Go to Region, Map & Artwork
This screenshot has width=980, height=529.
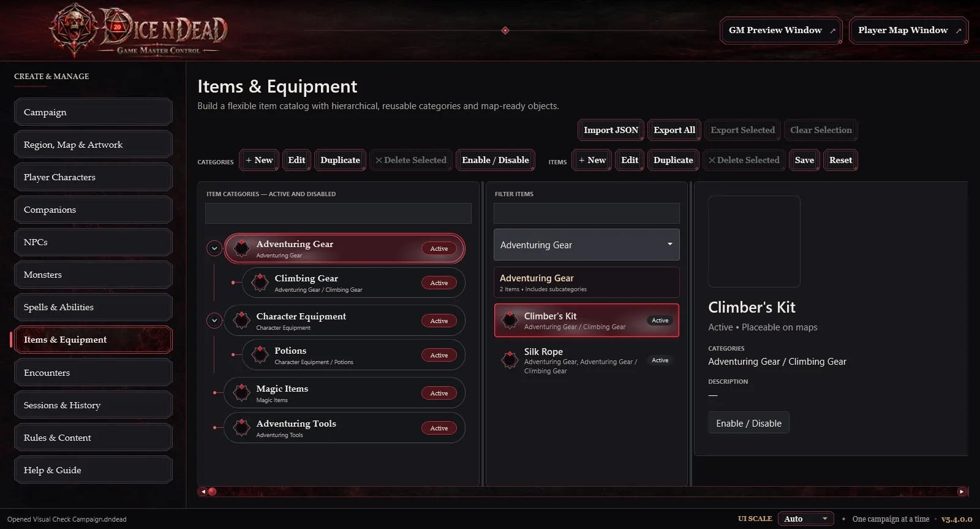(93, 145)
